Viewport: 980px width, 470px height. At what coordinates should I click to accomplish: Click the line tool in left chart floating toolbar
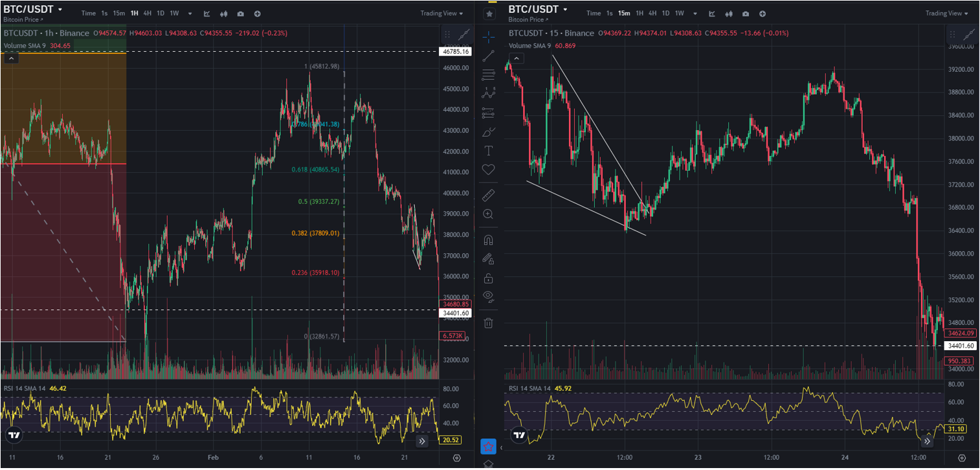click(464, 35)
